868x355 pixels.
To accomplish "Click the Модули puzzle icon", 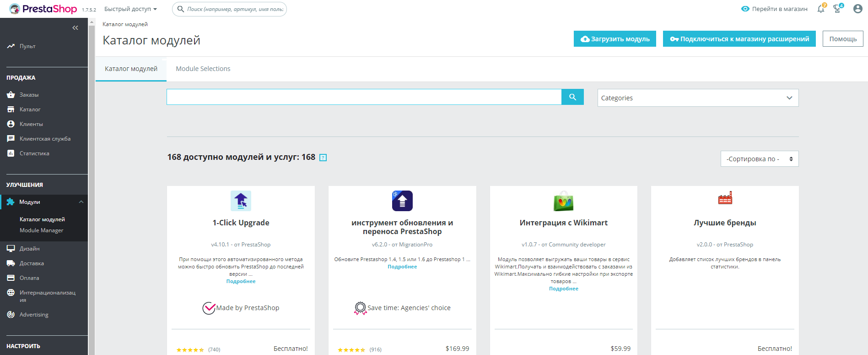I will coord(11,202).
